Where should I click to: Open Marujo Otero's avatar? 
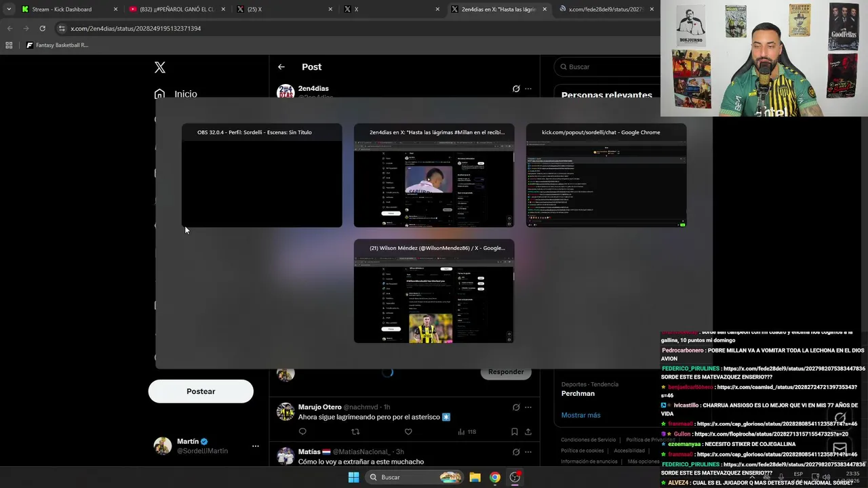point(285,411)
